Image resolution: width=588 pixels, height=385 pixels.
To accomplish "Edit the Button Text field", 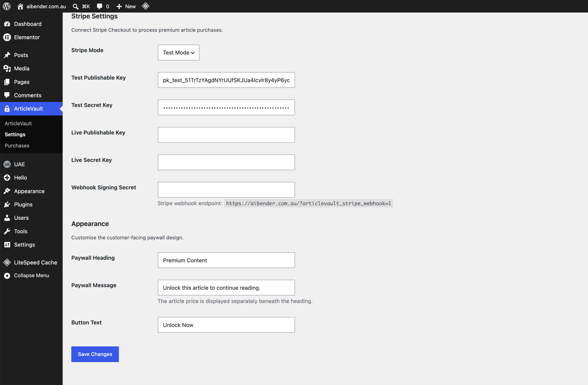I will pos(226,325).
